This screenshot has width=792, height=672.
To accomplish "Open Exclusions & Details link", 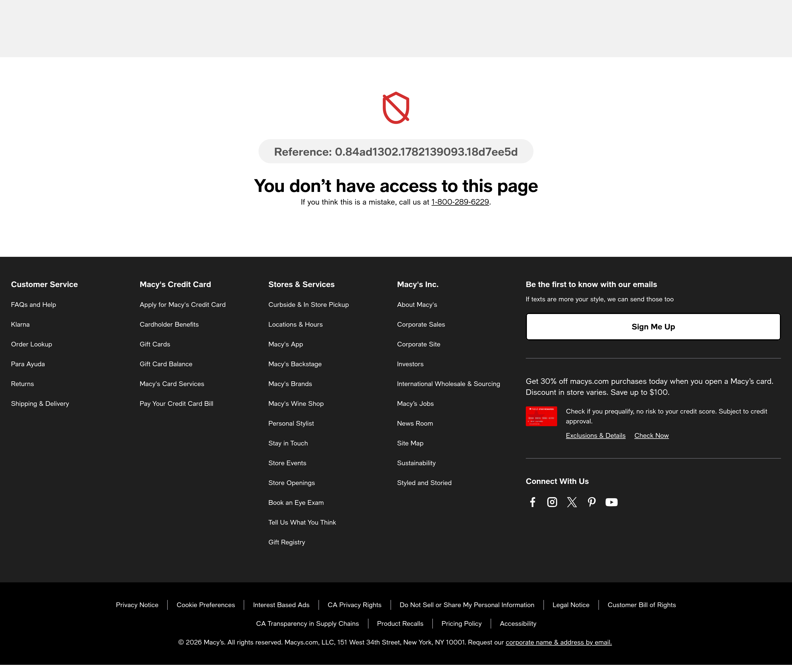I will pyautogui.click(x=595, y=436).
